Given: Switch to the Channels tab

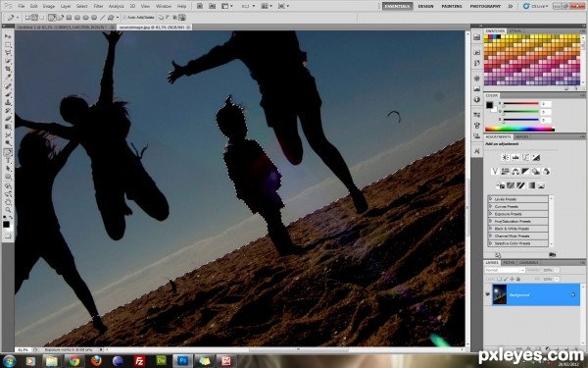Looking at the screenshot, I should click(529, 262).
